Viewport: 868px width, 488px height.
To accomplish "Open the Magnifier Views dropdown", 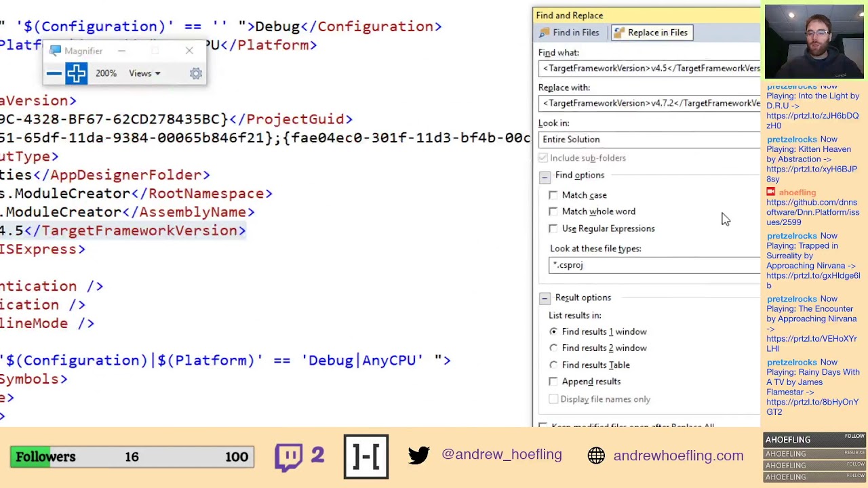I will 144,73.
